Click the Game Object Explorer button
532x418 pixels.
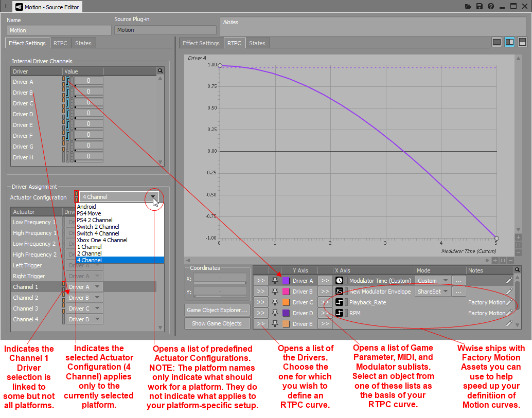coord(217,310)
